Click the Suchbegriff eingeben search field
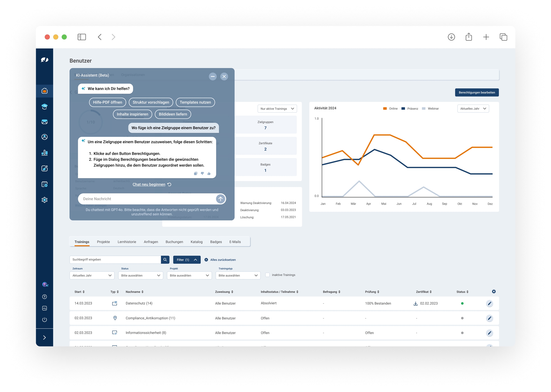 tap(115, 260)
